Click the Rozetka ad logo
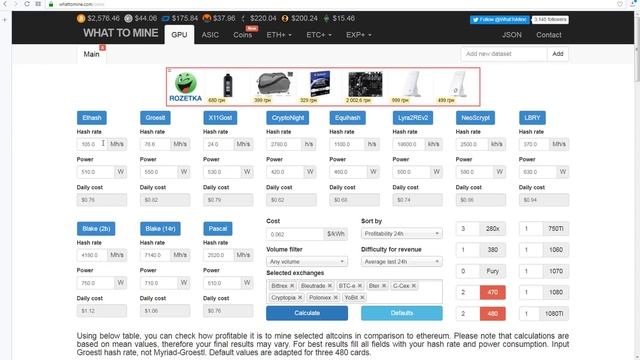The width and height of the screenshot is (640, 360). pos(185,87)
